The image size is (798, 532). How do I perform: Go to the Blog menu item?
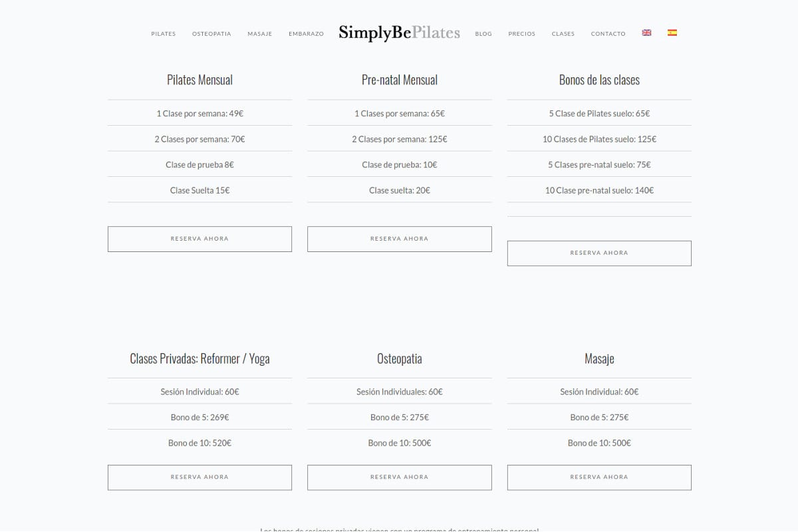point(483,34)
